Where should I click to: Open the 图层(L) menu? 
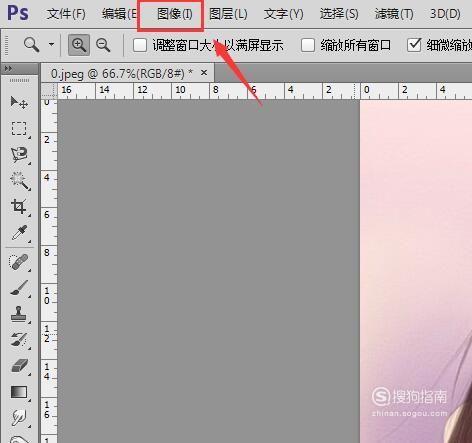point(228,14)
